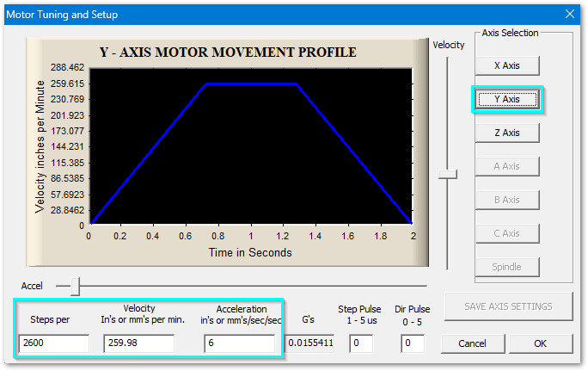Click the Acceleration value input field

(239, 343)
